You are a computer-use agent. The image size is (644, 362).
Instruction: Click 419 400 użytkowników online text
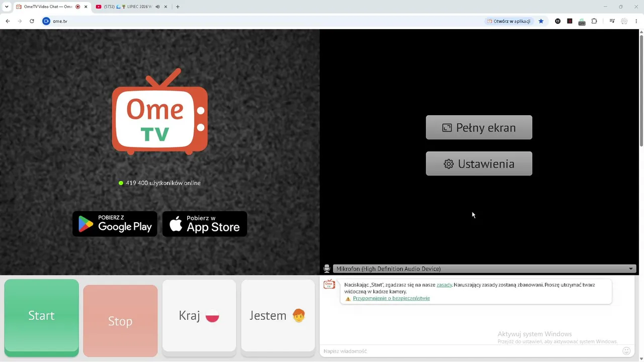(163, 183)
